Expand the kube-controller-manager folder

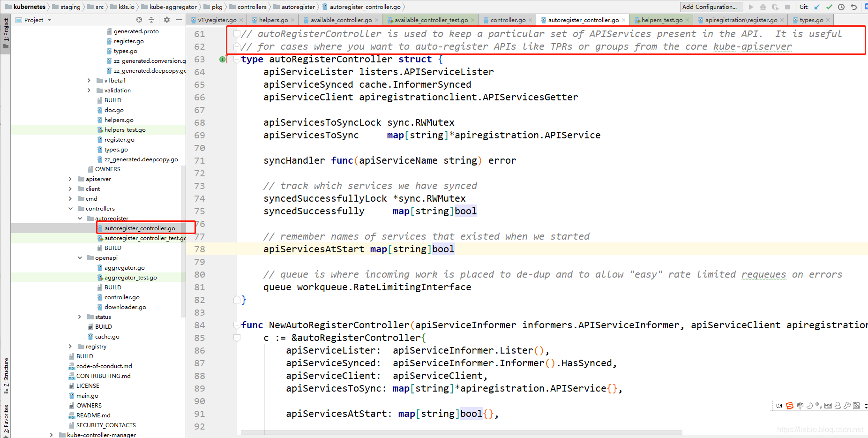52,435
